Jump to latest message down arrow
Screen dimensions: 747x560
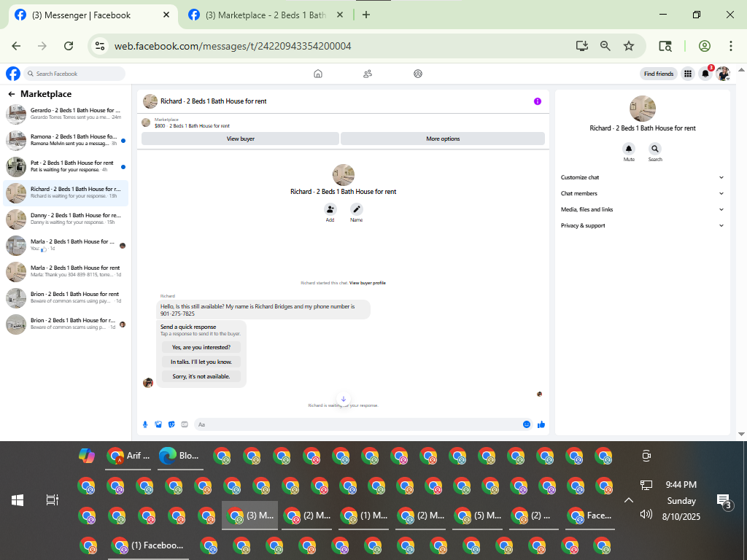coord(344,399)
